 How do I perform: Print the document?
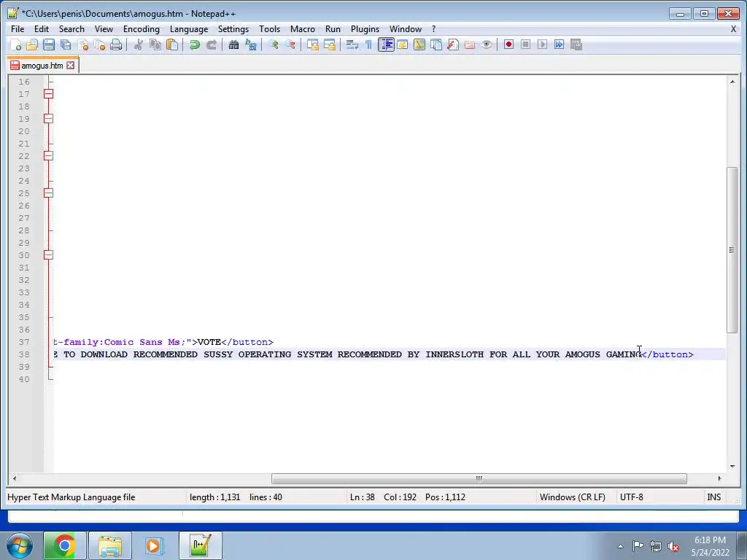116,44
